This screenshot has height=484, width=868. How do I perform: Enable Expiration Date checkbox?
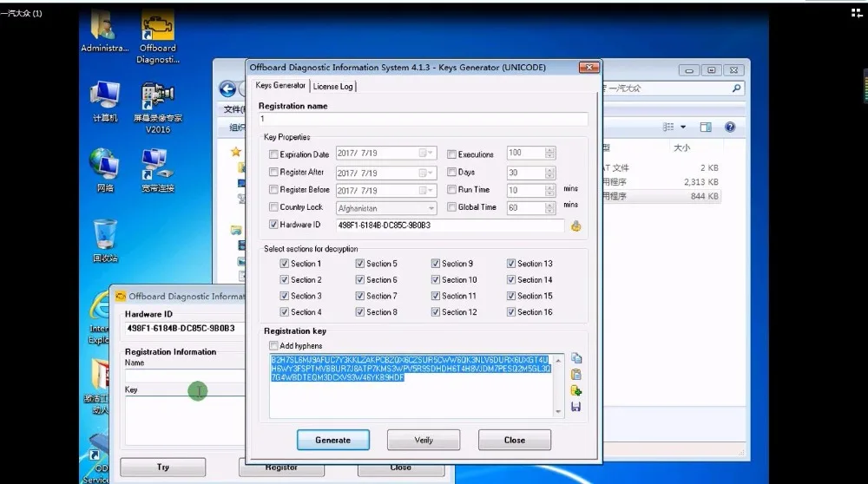point(273,154)
